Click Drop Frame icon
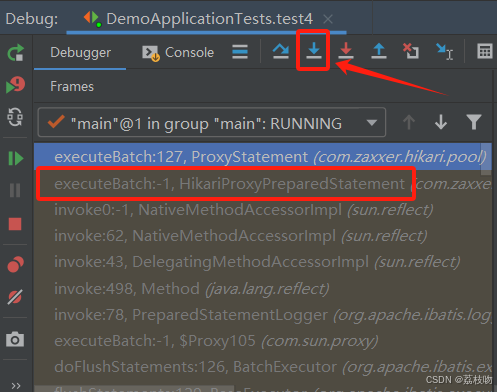 pos(411,51)
